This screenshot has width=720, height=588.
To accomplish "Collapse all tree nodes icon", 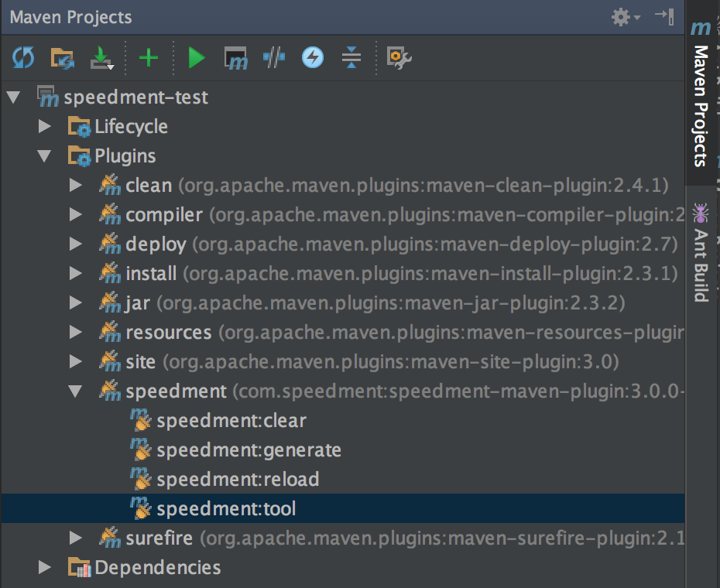I will coord(351,57).
